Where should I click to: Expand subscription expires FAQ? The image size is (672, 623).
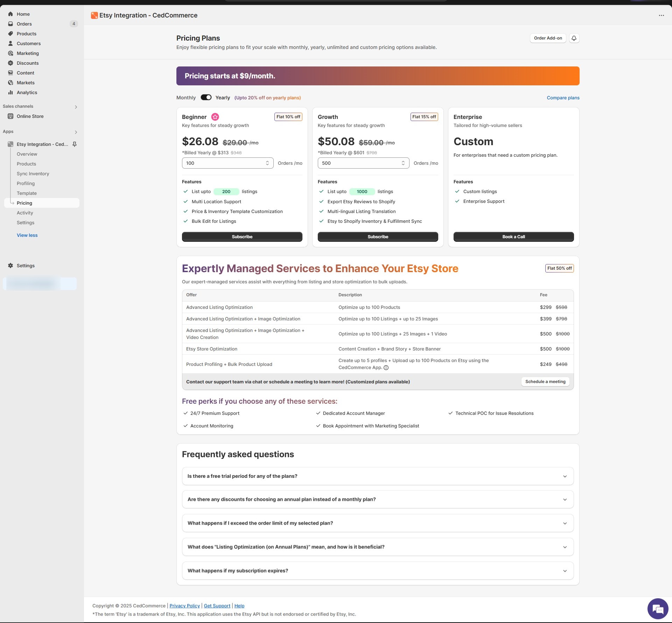(x=378, y=571)
